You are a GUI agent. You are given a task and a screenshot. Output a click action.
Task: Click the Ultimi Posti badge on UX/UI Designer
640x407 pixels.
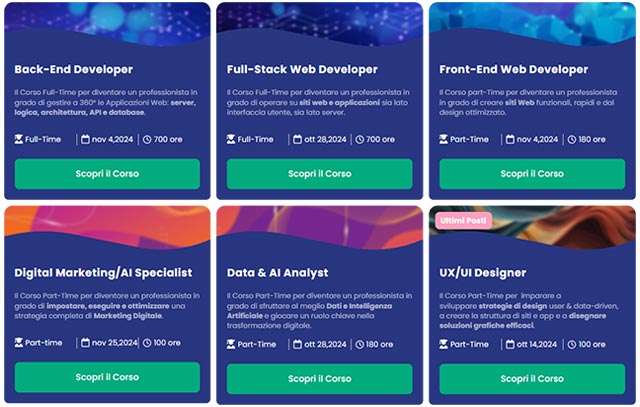tap(460, 220)
